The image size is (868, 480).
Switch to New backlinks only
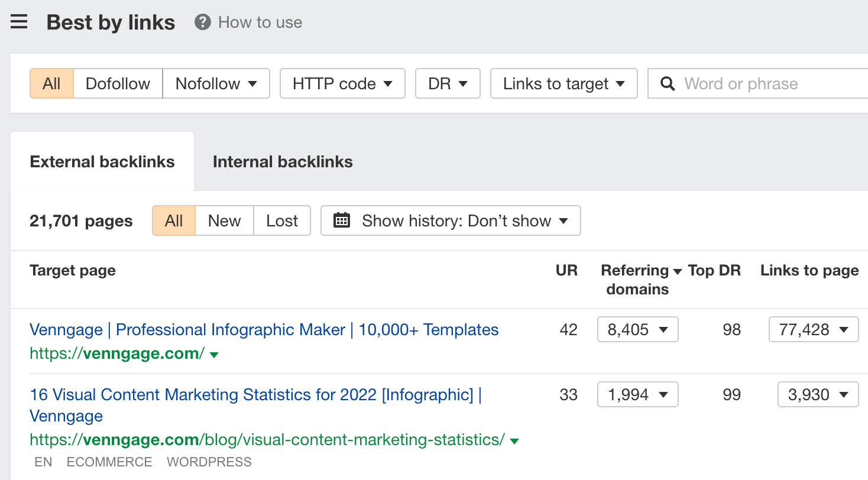[x=224, y=220]
